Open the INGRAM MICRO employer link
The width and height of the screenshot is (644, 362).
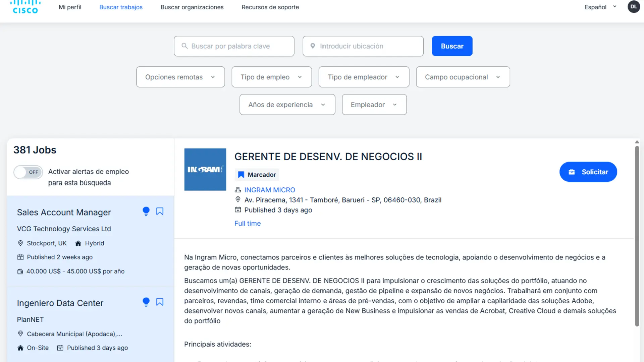click(x=270, y=190)
